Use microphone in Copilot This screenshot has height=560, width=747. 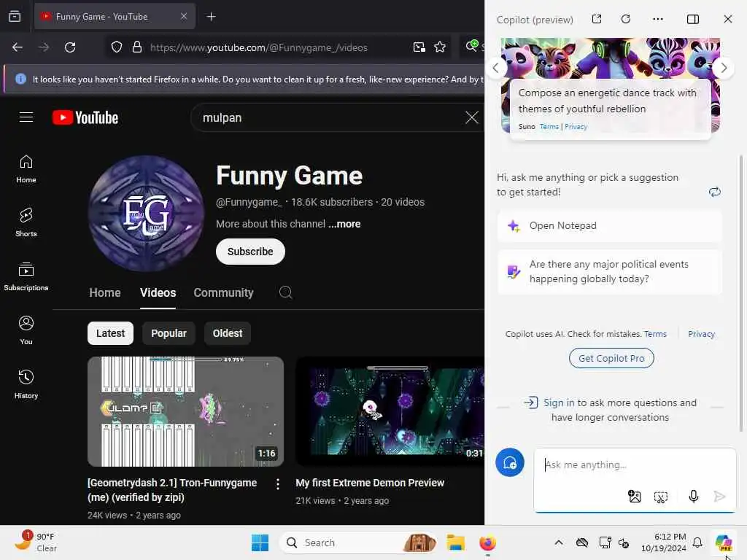click(x=694, y=497)
